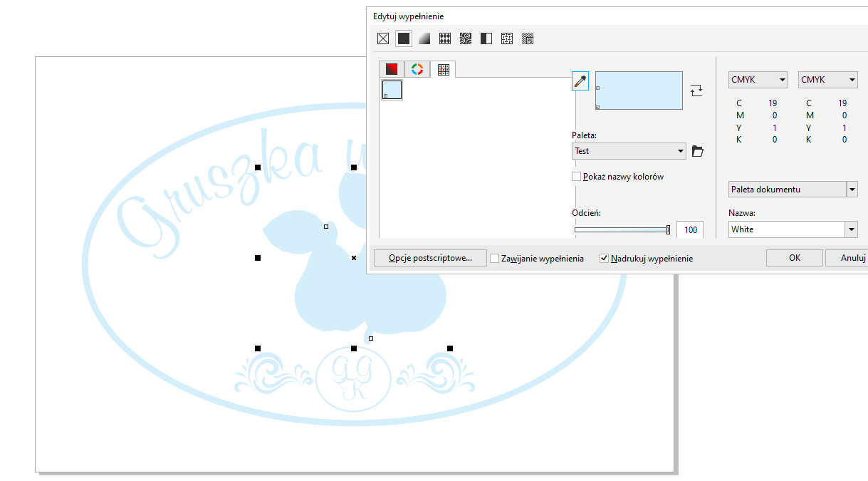The height and width of the screenshot is (481, 868).
Task: Choose the bitmap pattern fill icon
Action: pos(466,38)
